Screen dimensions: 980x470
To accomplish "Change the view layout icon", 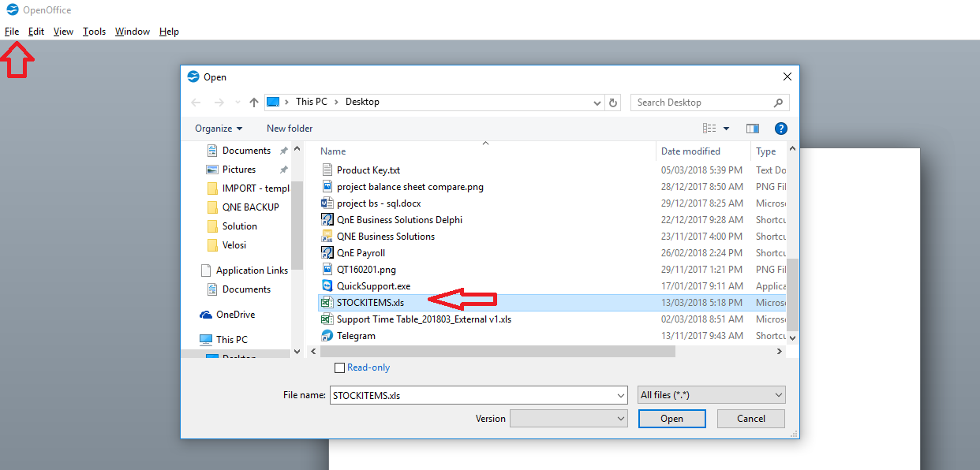I will pyautogui.click(x=709, y=129).
